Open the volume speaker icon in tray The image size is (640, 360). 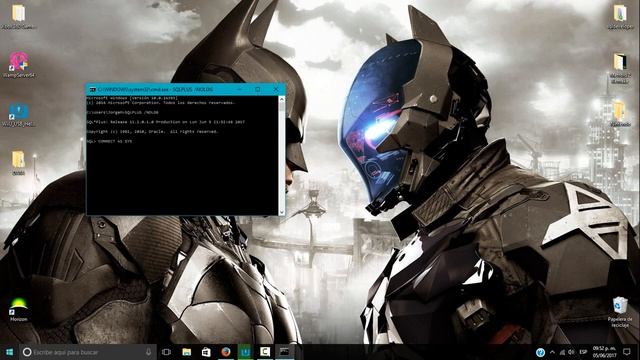coord(571,352)
